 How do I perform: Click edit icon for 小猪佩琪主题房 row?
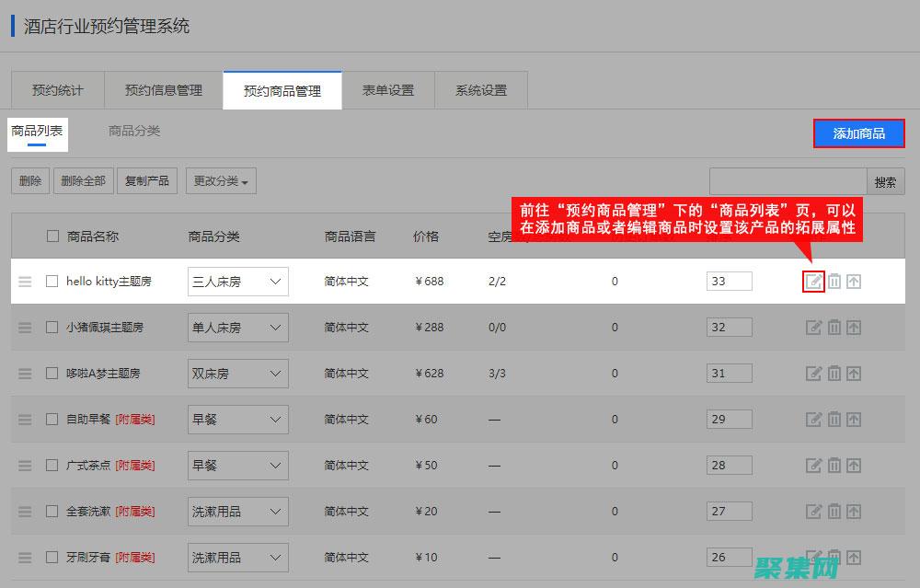pos(813,328)
